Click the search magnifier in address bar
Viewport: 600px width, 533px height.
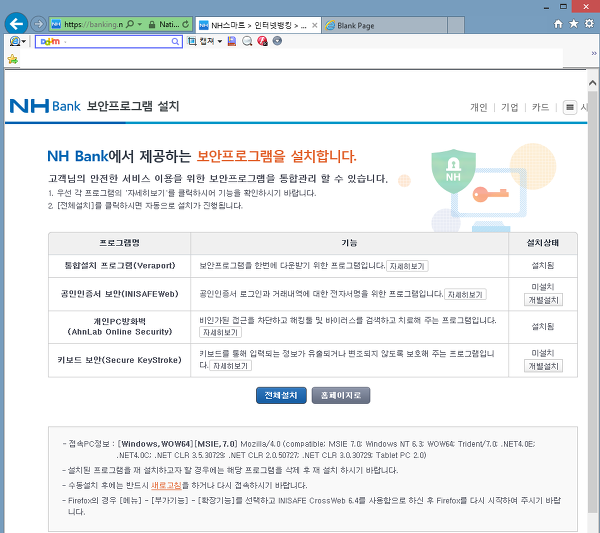tap(130, 24)
